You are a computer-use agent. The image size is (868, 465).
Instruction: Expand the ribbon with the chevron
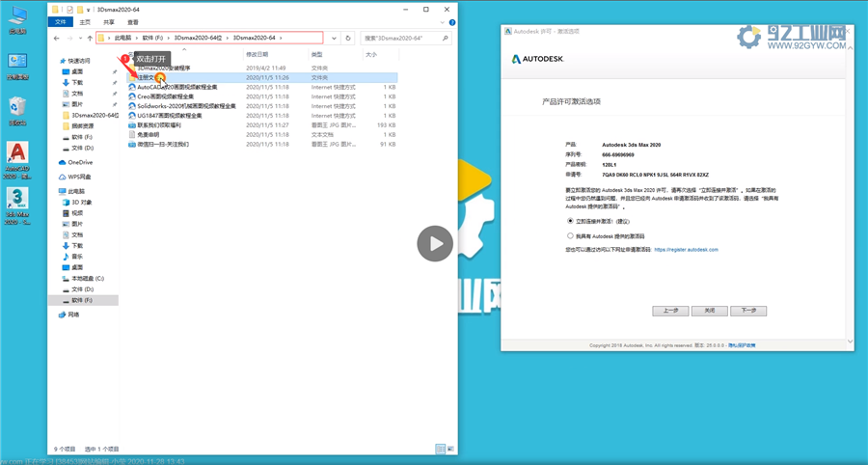[x=443, y=23]
